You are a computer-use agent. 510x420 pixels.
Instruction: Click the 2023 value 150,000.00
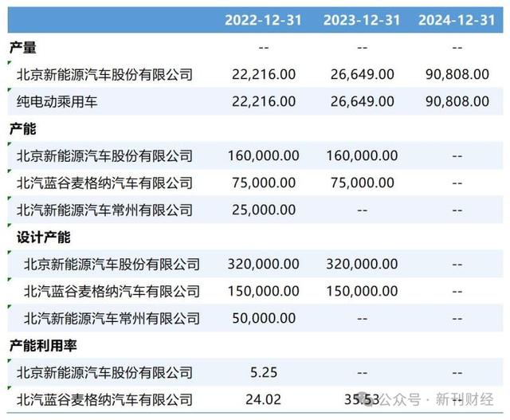tap(362, 291)
